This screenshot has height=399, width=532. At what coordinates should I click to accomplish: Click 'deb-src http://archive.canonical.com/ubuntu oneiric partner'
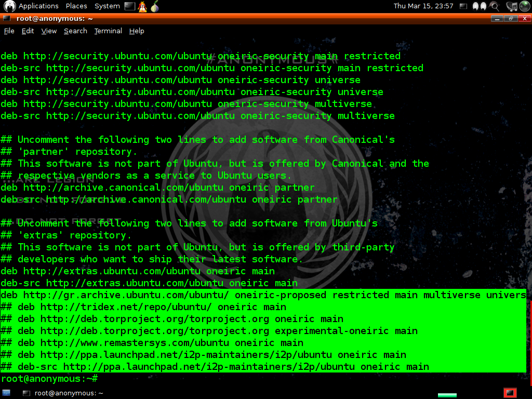(x=169, y=199)
